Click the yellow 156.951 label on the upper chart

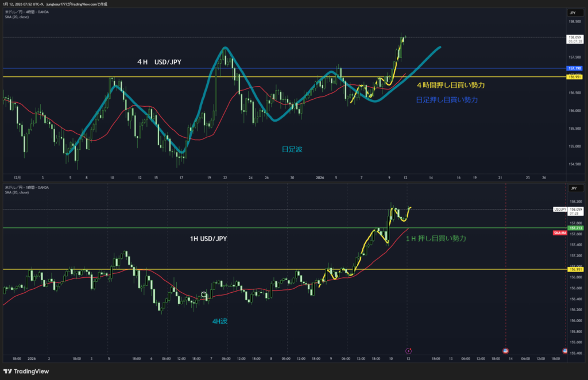(574, 77)
